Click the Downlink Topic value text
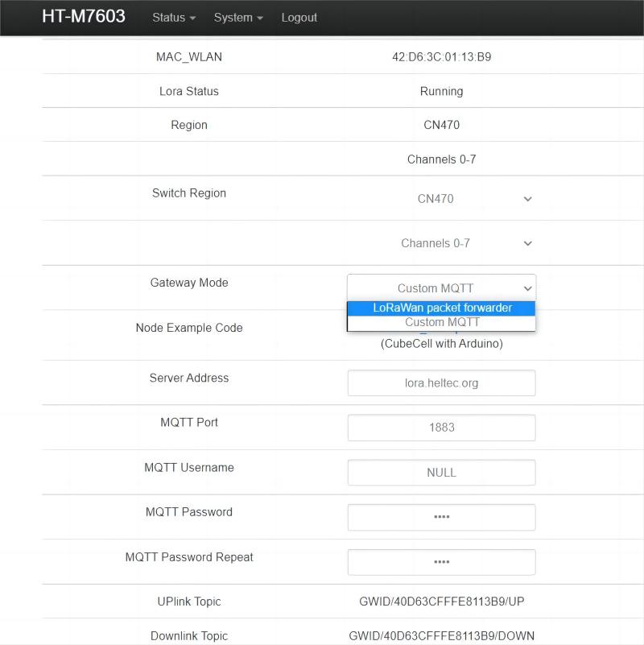The width and height of the screenshot is (644, 645). tap(441, 636)
